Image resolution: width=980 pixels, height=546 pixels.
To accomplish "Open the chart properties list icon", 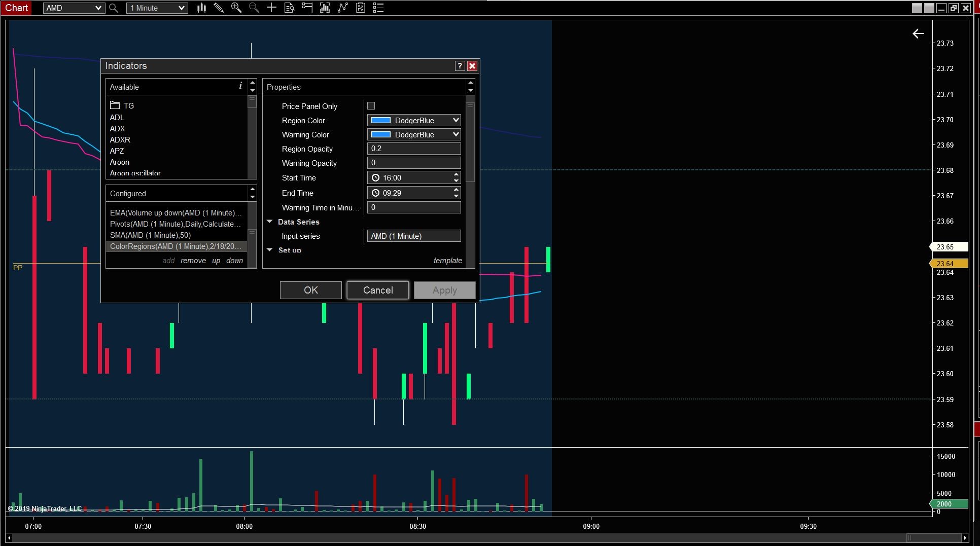I will (x=378, y=8).
